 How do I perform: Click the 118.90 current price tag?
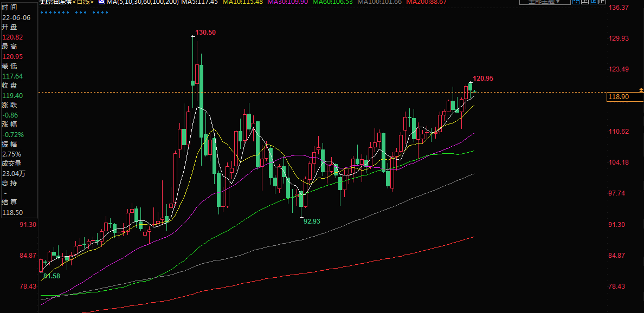click(x=619, y=97)
